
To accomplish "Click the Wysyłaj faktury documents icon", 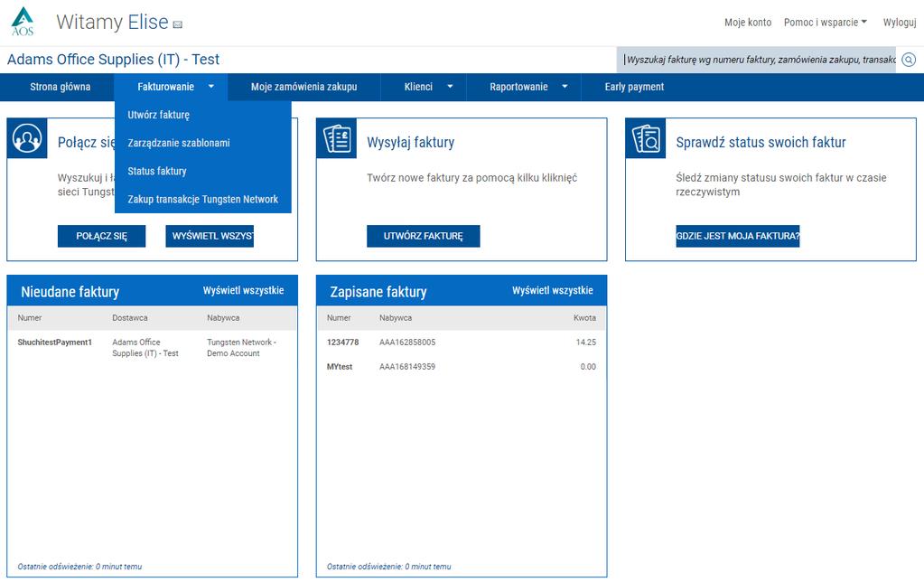I will [337, 138].
